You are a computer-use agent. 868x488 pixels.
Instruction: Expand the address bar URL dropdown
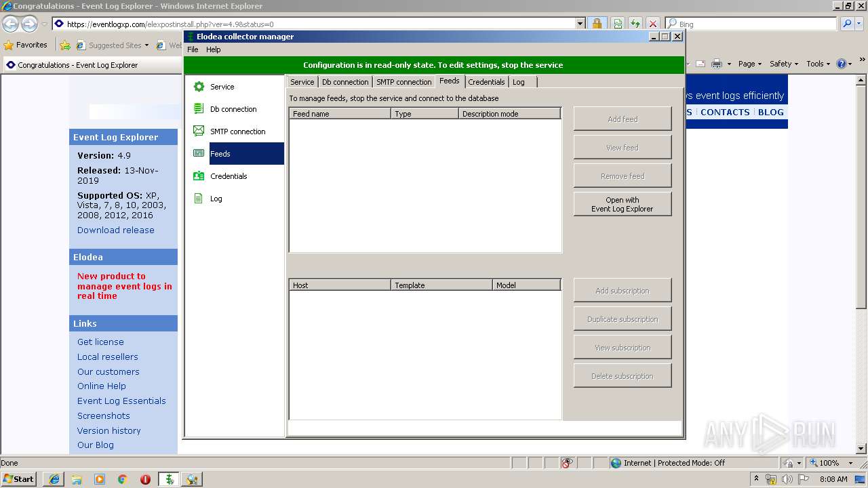pos(580,24)
